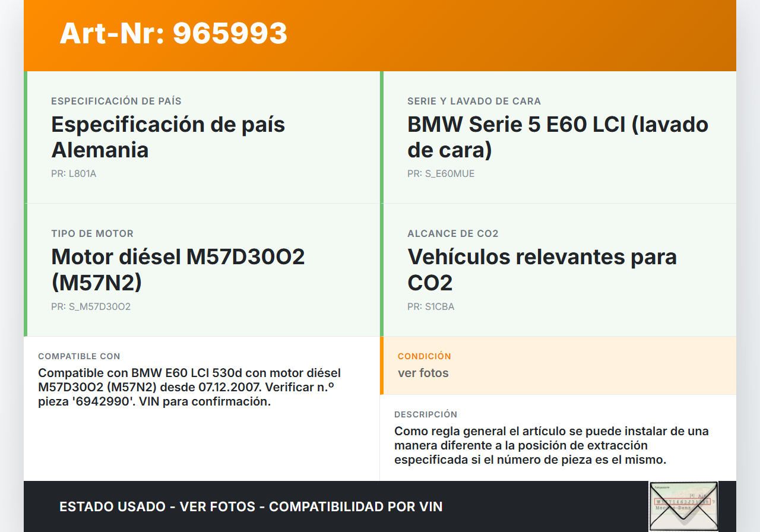Viewport: 760px width, 532px height.
Task: Click the TIPO DE MOTOR label
Action: point(92,234)
